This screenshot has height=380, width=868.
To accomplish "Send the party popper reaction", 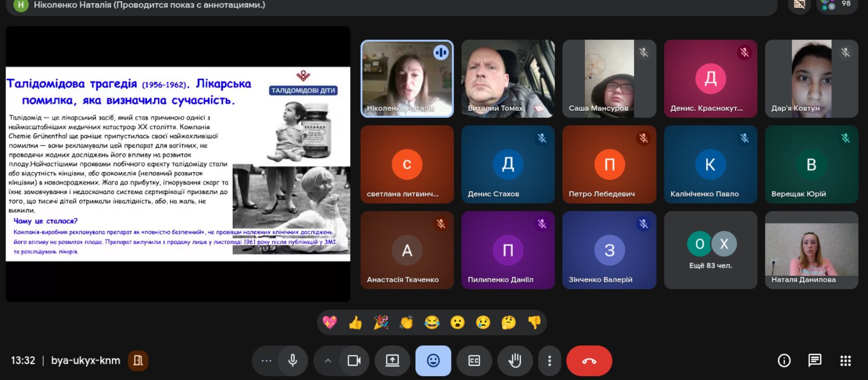I will click(x=381, y=323).
